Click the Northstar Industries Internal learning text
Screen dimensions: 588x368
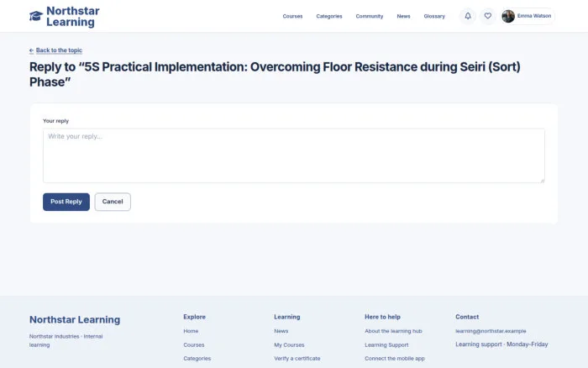(66, 340)
